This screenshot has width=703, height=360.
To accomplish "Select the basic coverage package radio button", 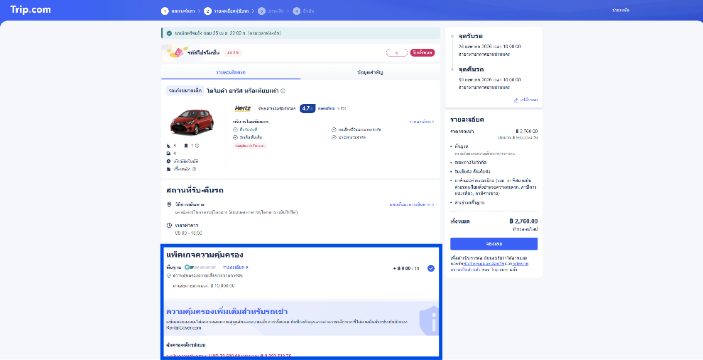I will pos(431,269).
